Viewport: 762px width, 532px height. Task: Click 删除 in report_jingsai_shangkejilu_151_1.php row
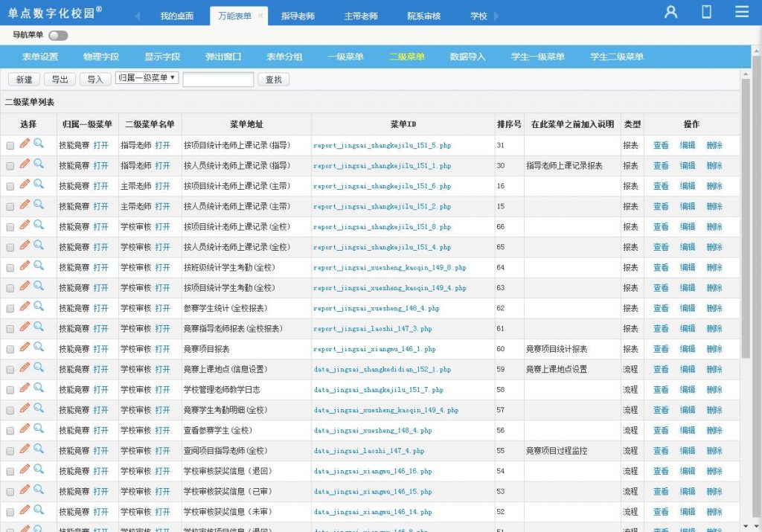(x=714, y=166)
